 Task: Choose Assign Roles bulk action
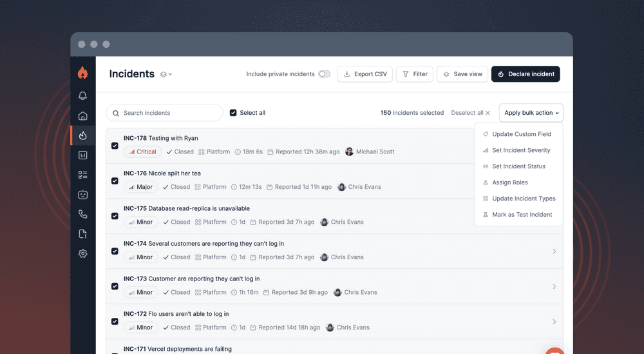518,182
